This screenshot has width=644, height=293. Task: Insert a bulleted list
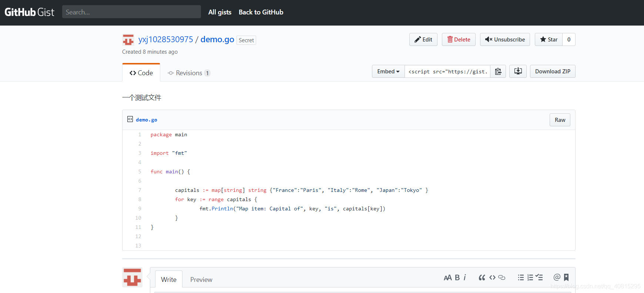point(521,277)
